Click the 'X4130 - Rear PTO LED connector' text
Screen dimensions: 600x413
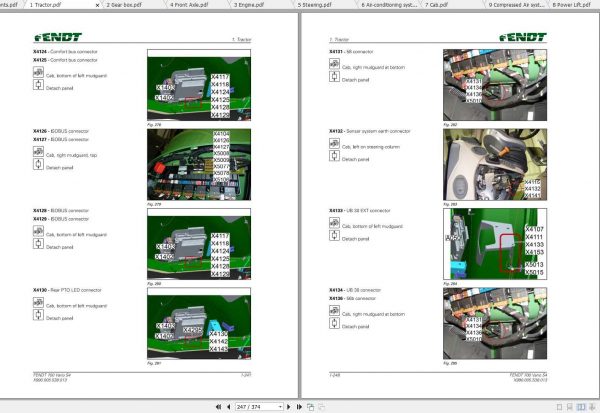[x=67, y=290]
